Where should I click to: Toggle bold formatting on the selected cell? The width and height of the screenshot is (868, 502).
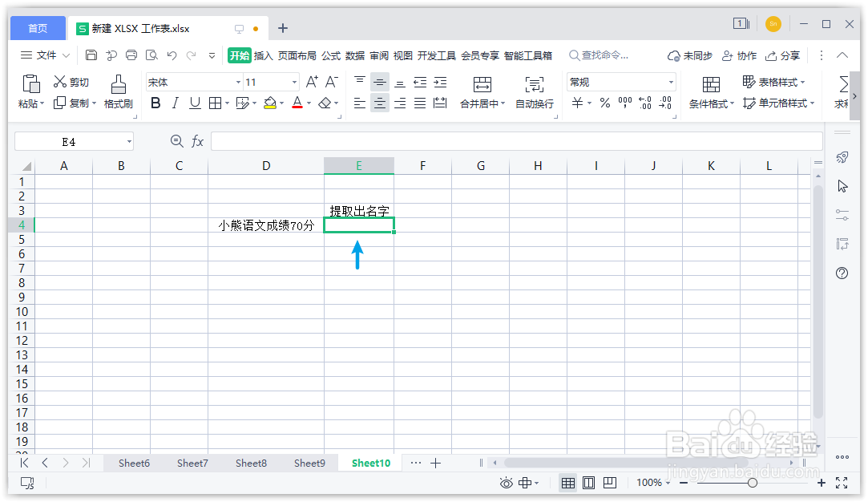[x=154, y=103]
